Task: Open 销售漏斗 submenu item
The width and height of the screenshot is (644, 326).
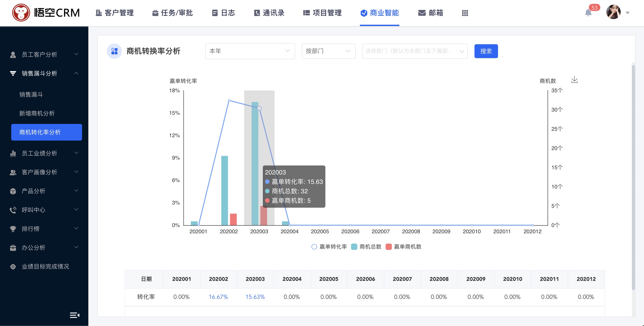Action: tap(31, 94)
